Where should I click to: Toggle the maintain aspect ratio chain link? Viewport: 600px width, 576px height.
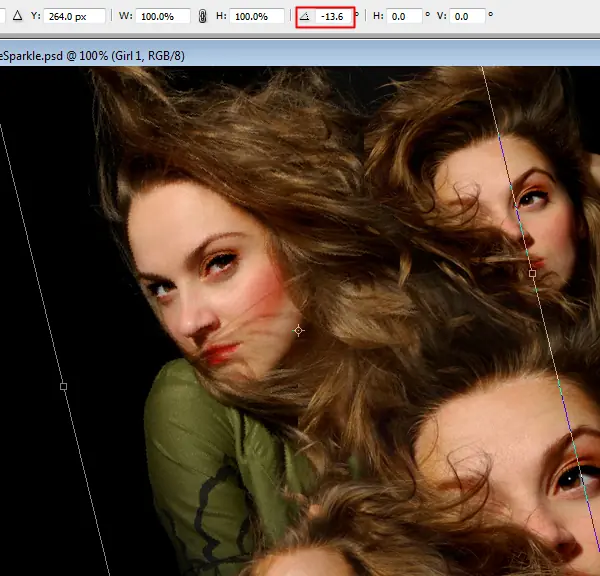pyautogui.click(x=203, y=17)
